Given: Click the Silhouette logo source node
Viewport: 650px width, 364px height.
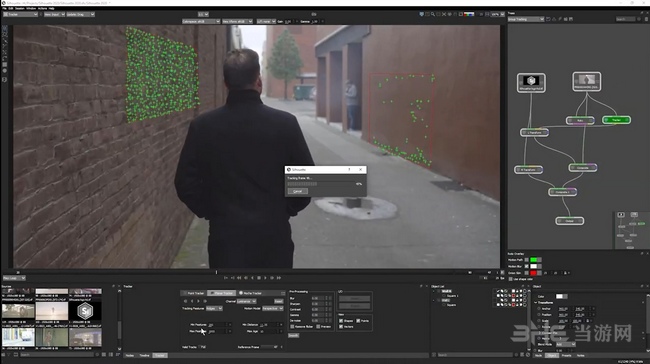Looking at the screenshot, I should [531, 82].
